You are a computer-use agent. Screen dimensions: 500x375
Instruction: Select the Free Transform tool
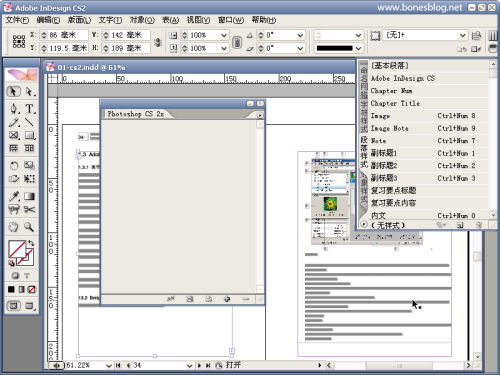point(29,179)
